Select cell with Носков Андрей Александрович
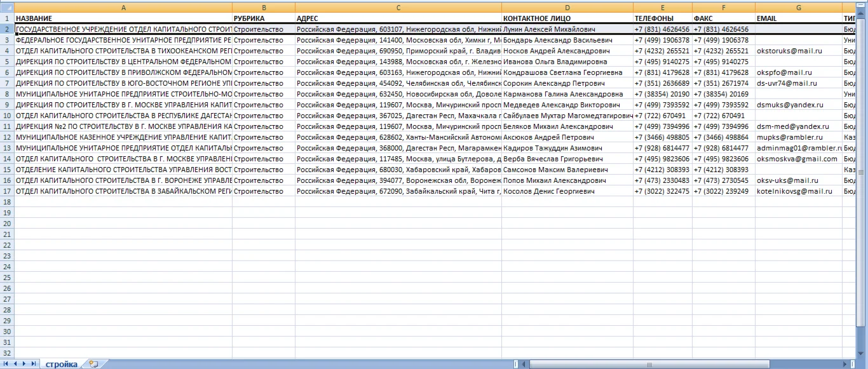Image resolution: width=868 pixels, height=369 pixels. pos(567,51)
